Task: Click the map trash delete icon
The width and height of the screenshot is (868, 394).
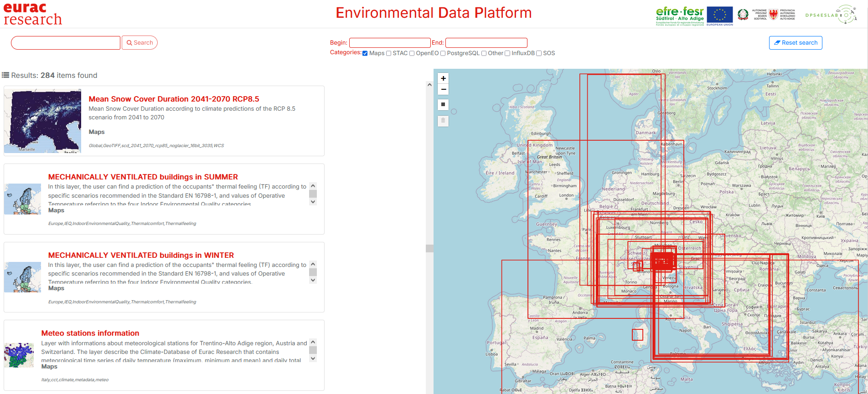Action: pyautogui.click(x=443, y=121)
